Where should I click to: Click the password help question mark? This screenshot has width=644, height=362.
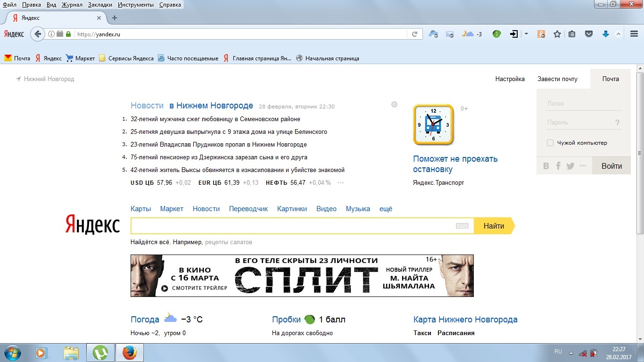click(x=618, y=123)
